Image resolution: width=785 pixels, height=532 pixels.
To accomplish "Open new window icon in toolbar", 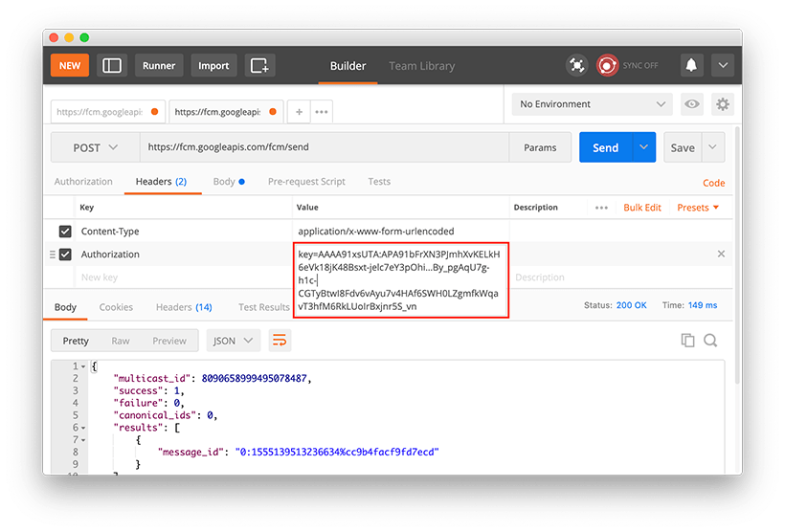I will 259,66.
